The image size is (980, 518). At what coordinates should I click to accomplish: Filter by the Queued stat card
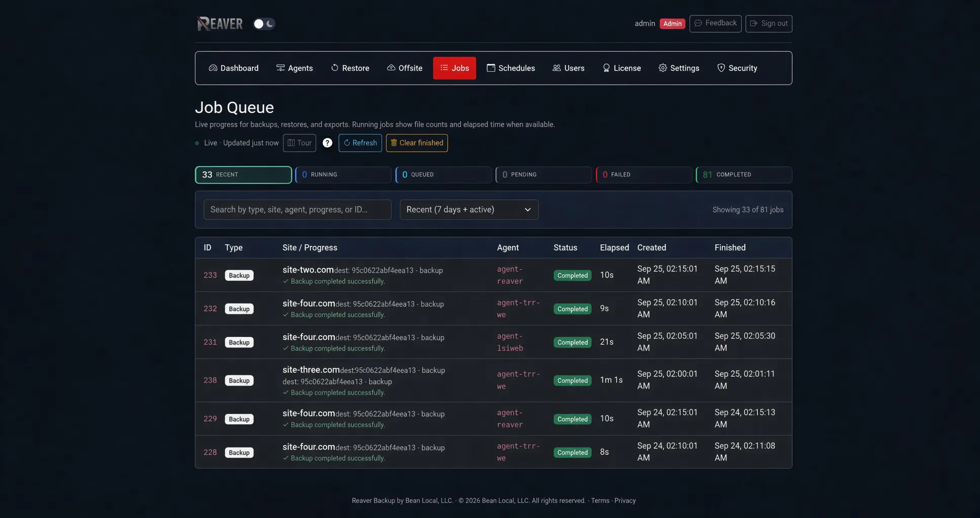(443, 175)
